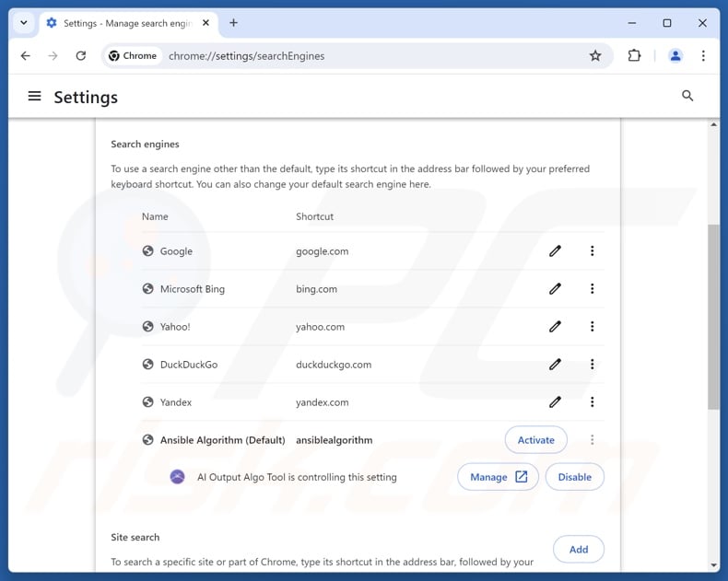Minimize the Chrome window
The height and width of the screenshot is (581, 728).
click(x=632, y=23)
